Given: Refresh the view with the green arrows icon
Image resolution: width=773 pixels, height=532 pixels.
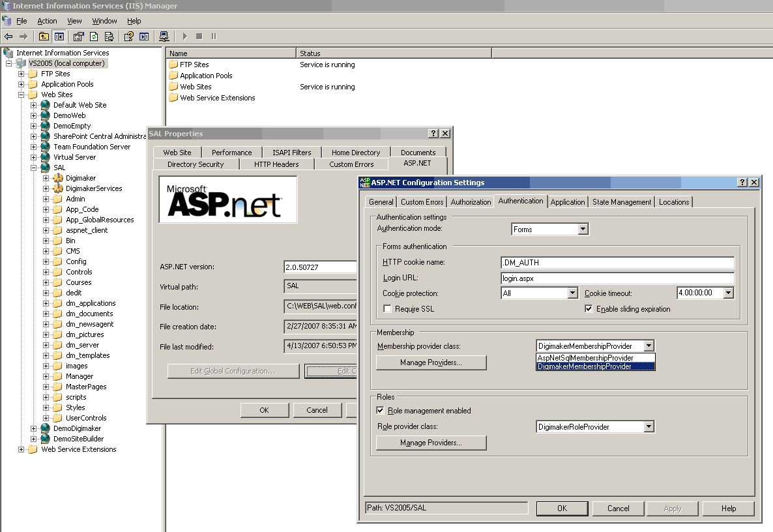Looking at the screenshot, I should (94, 37).
